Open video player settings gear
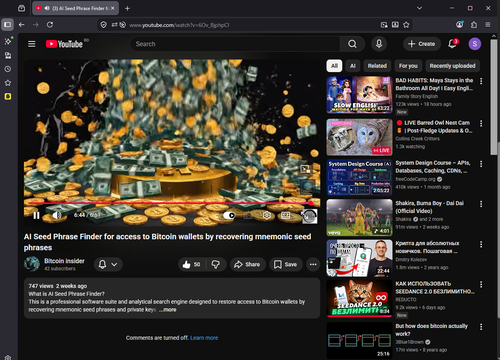The height and width of the screenshot is (360, 500). (x=267, y=215)
